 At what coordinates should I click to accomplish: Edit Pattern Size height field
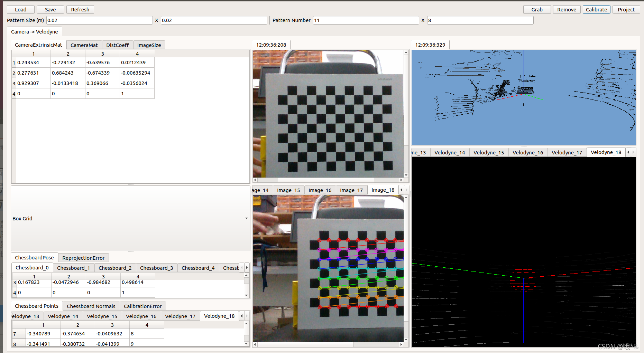tap(214, 20)
